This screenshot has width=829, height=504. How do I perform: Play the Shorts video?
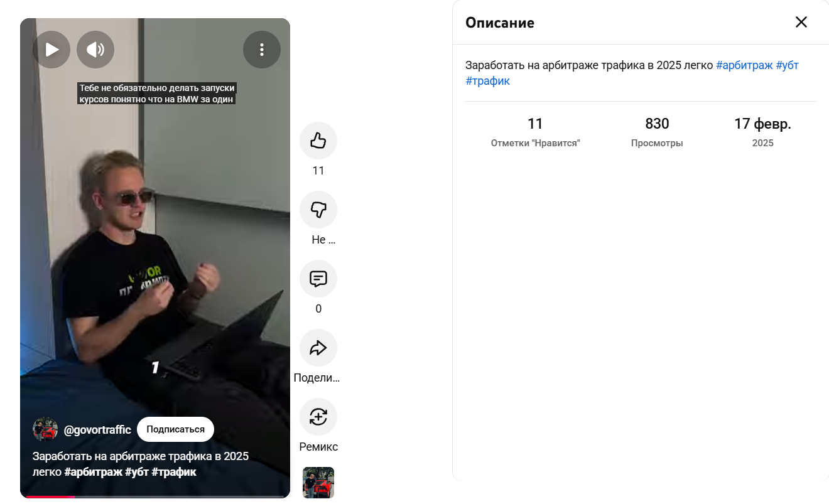51,50
